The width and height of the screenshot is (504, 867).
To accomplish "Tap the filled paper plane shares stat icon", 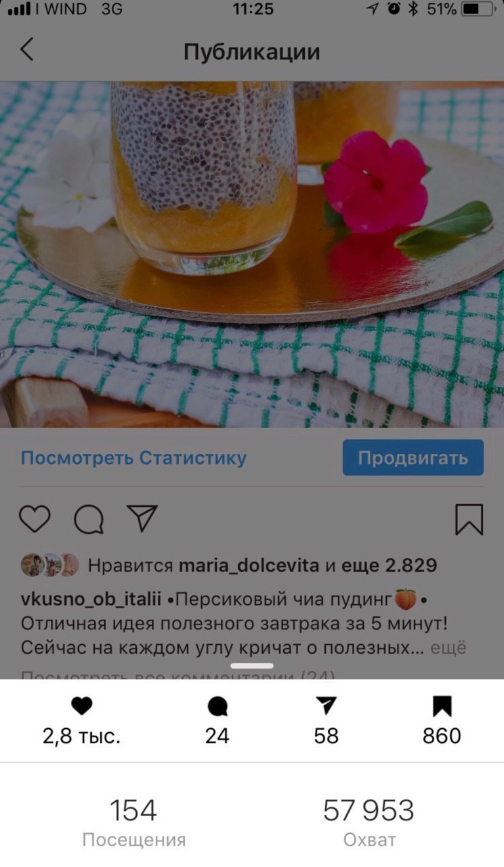I will (x=326, y=706).
